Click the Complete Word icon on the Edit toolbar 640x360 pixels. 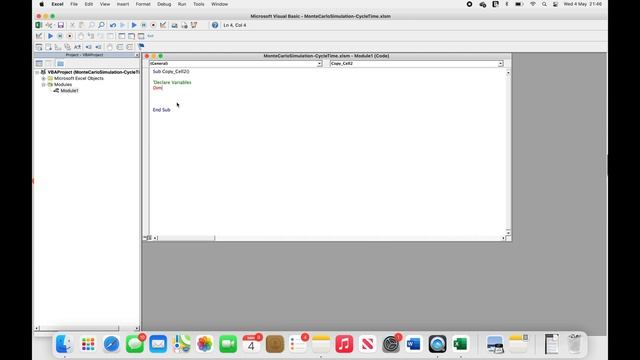(78, 47)
